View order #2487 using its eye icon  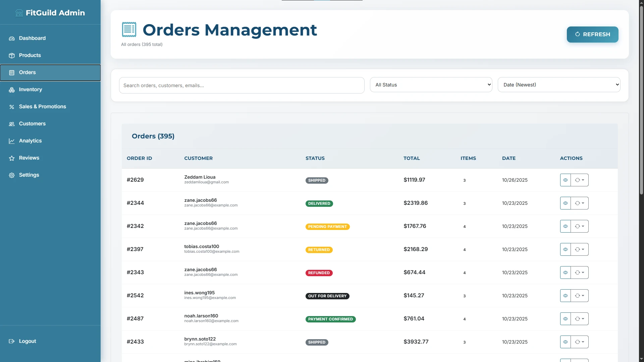click(x=566, y=319)
